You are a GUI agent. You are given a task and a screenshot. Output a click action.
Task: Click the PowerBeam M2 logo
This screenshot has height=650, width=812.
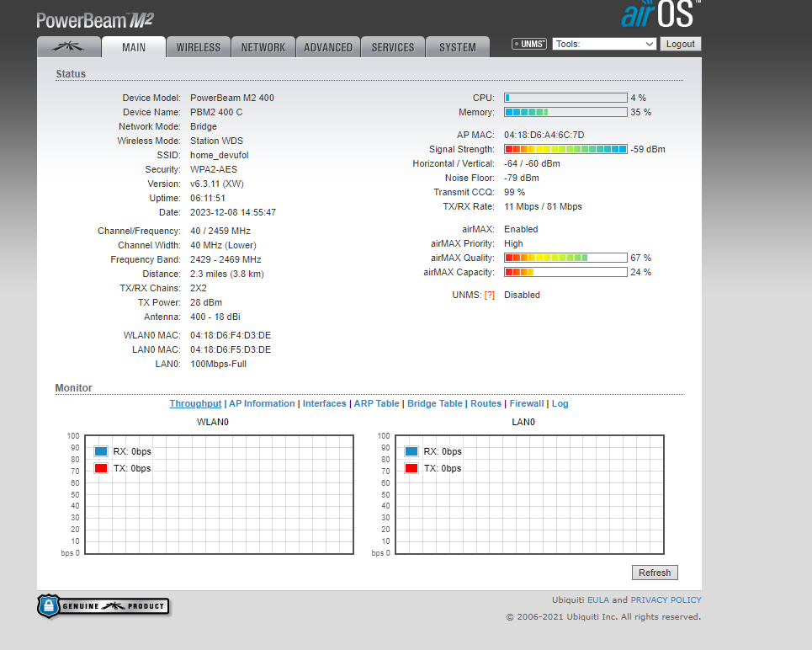[95, 19]
